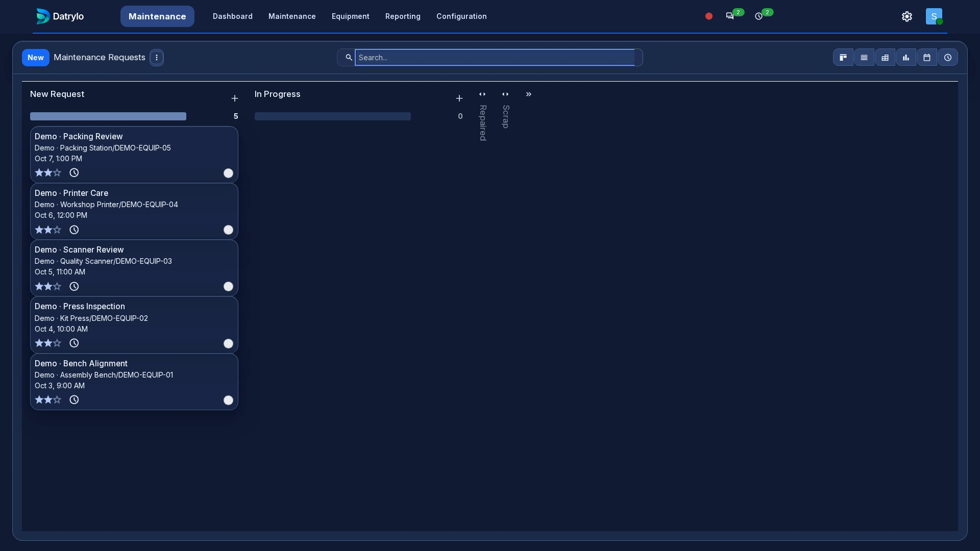Open the Configuration menu

coord(461,16)
